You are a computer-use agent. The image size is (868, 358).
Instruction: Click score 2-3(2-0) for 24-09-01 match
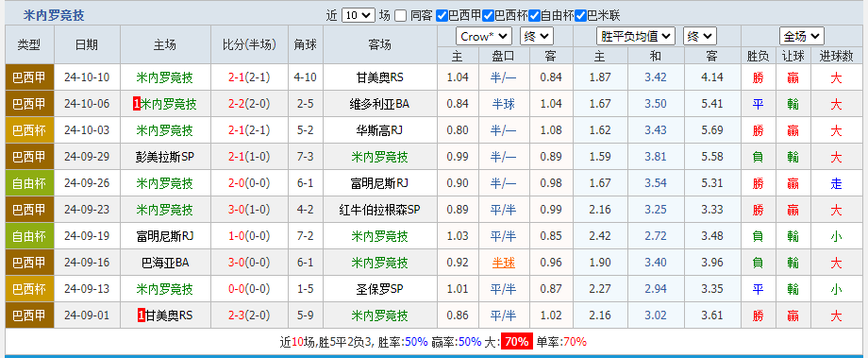coord(249,315)
